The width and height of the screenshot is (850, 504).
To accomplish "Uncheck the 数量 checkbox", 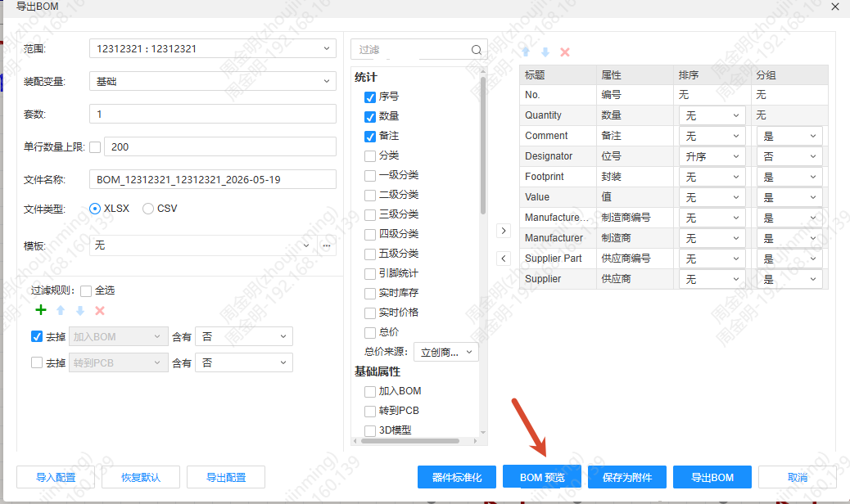I will click(x=370, y=116).
